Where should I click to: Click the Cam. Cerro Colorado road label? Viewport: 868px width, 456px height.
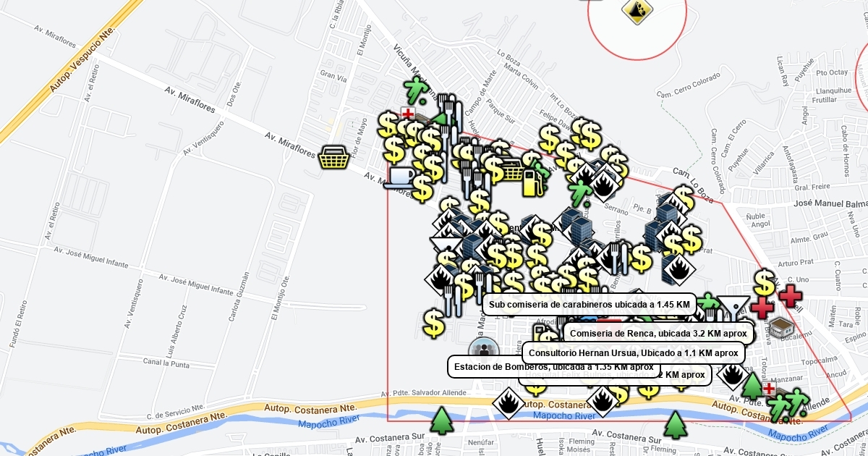pyautogui.click(x=689, y=85)
